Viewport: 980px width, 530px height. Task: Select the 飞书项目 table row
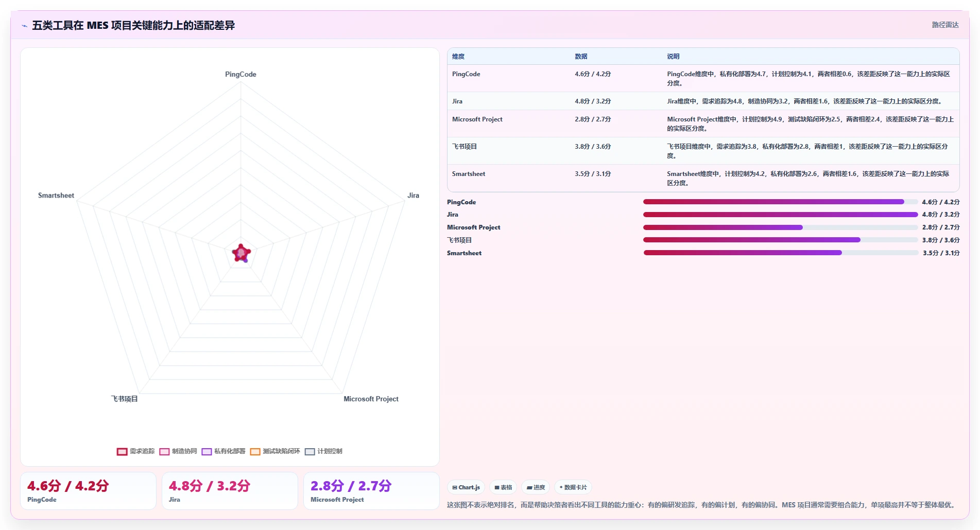[x=703, y=151]
